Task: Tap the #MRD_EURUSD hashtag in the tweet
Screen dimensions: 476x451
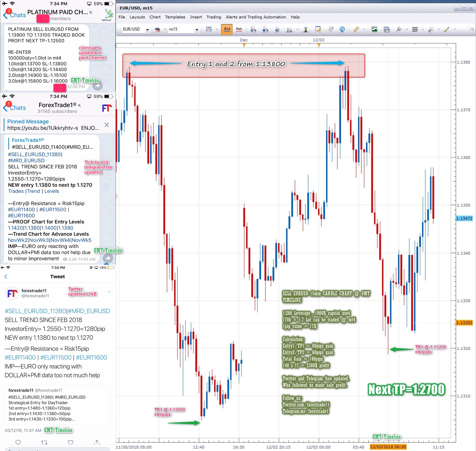Action: click(x=89, y=311)
